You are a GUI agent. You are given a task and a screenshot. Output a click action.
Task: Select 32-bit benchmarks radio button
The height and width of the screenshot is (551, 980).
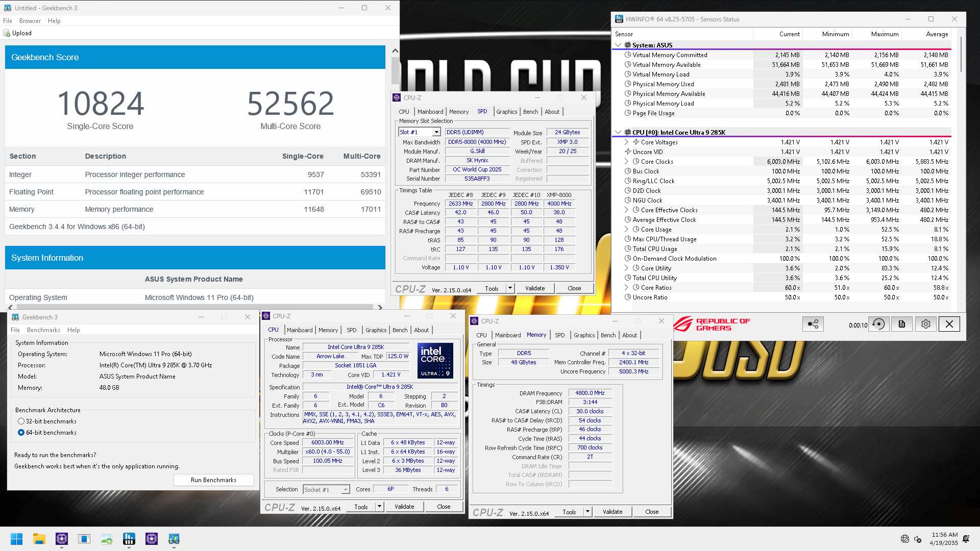pyautogui.click(x=21, y=421)
